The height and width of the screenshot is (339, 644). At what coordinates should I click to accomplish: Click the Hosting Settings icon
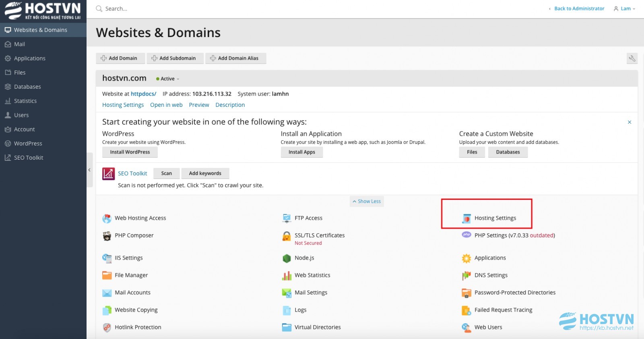pos(466,218)
